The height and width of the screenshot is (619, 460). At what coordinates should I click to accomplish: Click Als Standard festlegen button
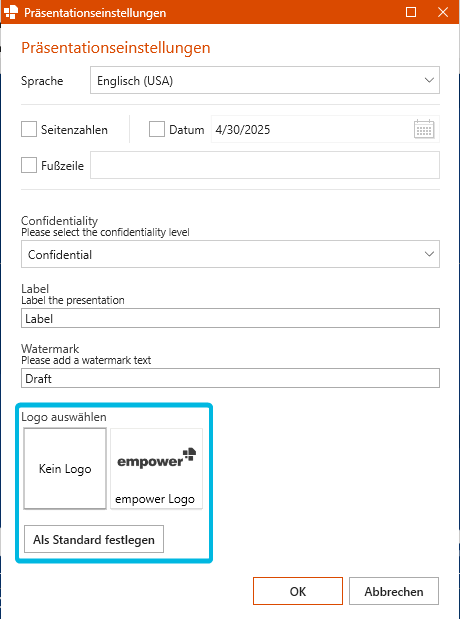tap(94, 539)
